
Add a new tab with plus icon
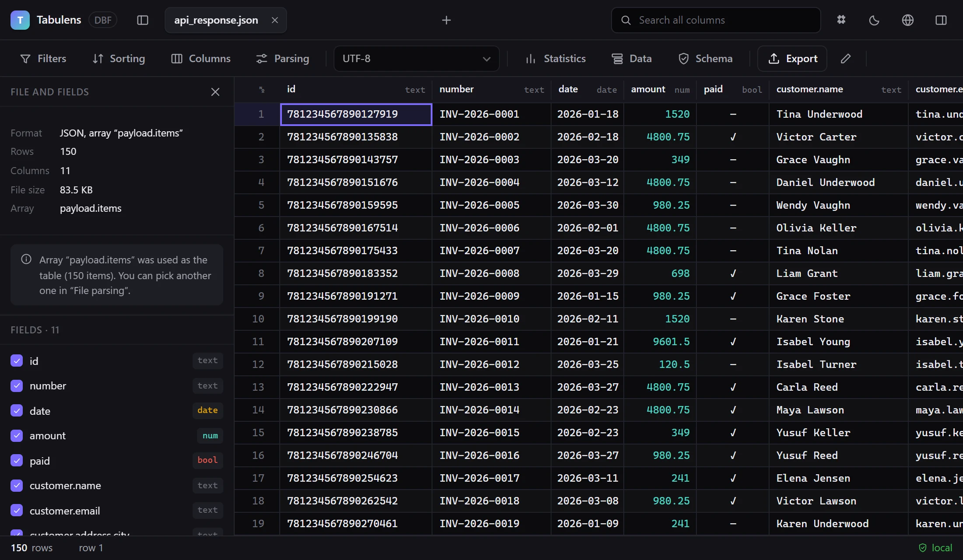click(x=446, y=20)
